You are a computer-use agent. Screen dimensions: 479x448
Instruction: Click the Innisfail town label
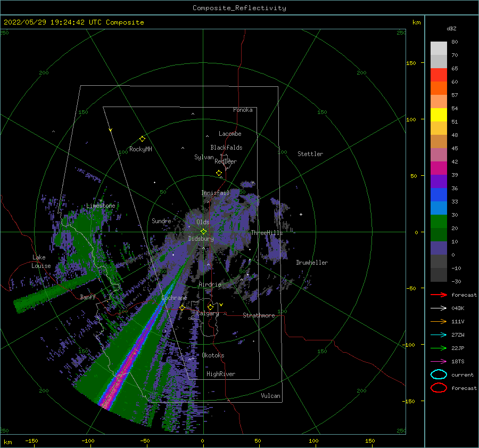(215, 193)
